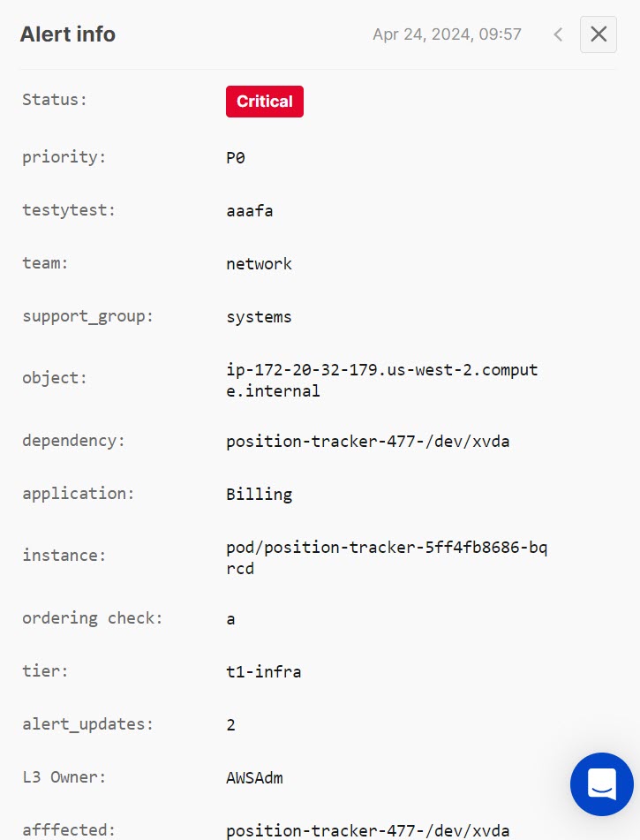Select the support_group value systems
Viewport: 640px width, 840px height.
[259, 316]
